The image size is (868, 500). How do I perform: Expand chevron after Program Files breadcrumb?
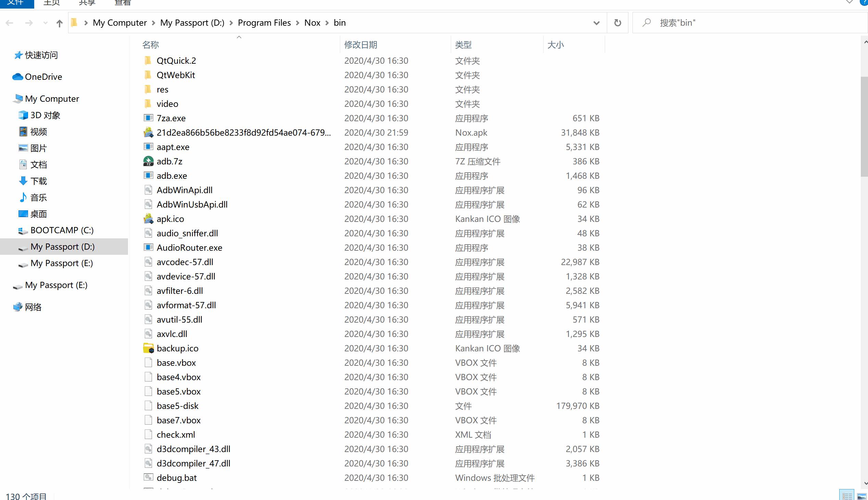tap(297, 23)
